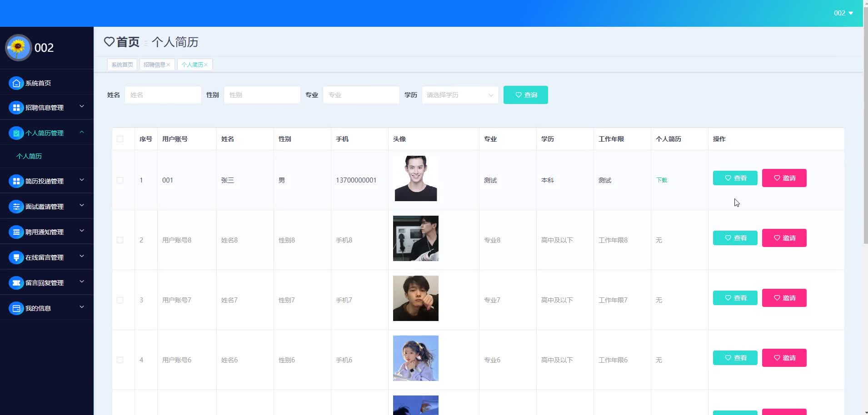The image size is (868, 415).
Task: Click 邀请 for 姓名8
Action: [x=784, y=238]
